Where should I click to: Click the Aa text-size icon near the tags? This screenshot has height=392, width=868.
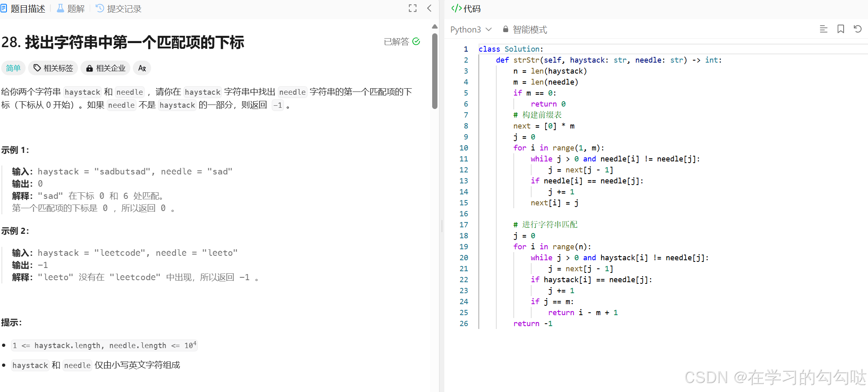(141, 68)
